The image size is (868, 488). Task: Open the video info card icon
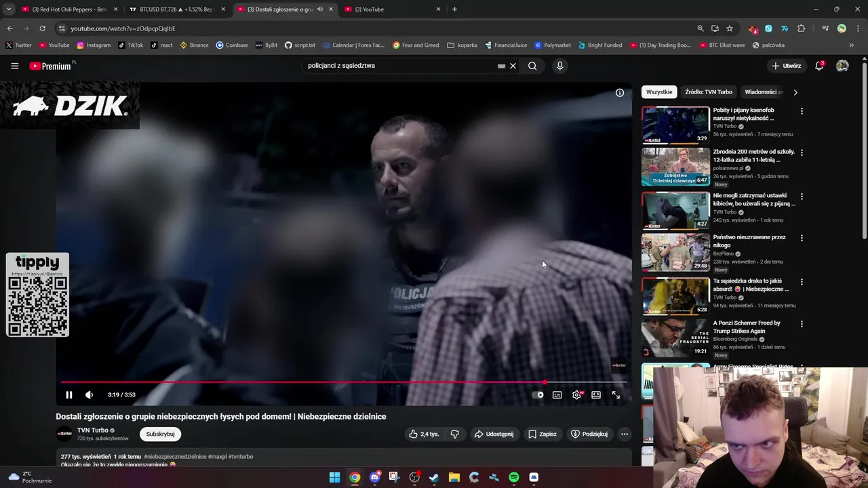(619, 92)
